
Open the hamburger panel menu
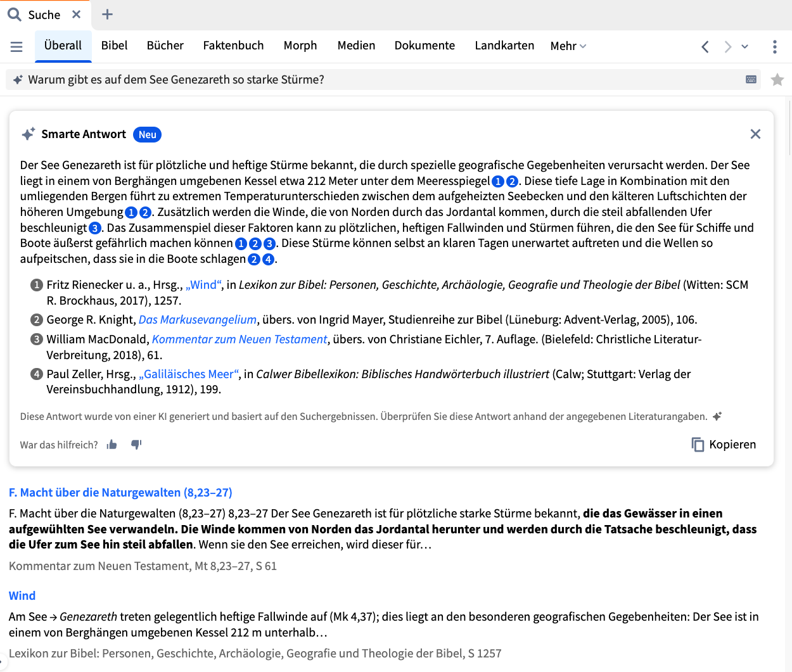coord(16,47)
